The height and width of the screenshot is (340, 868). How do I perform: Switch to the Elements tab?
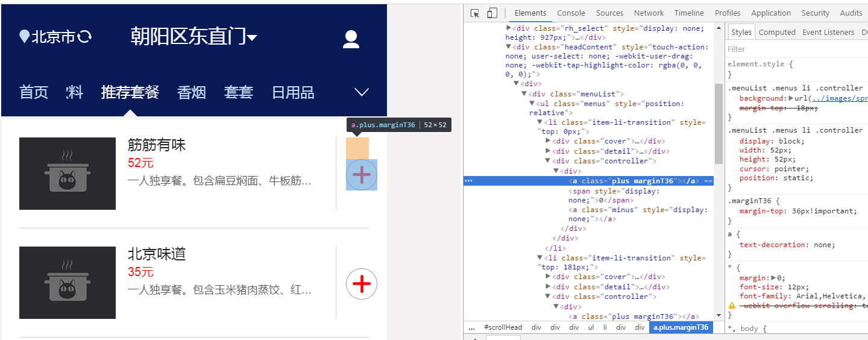click(530, 13)
